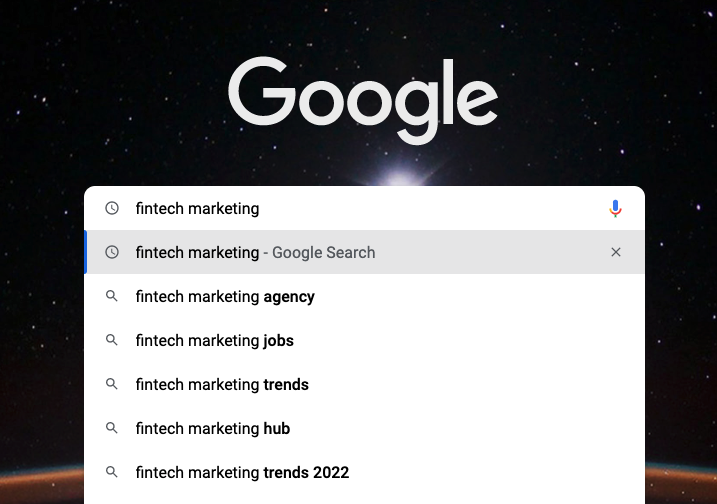This screenshot has height=504, width=717.
Task: Remove the fintech marketing history suggestion
Action: click(x=616, y=252)
